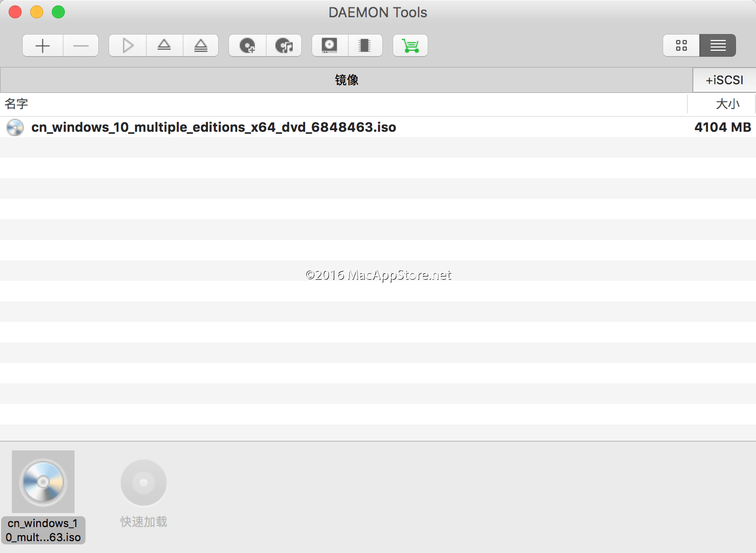Click the +iSCSI button

tap(724, 80)
